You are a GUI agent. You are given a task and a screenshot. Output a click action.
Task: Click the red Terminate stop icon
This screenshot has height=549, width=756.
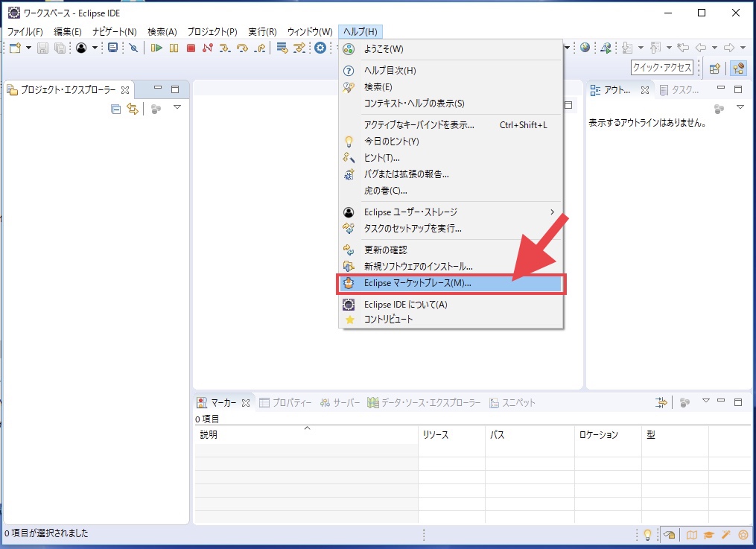(x=191, y=48)
